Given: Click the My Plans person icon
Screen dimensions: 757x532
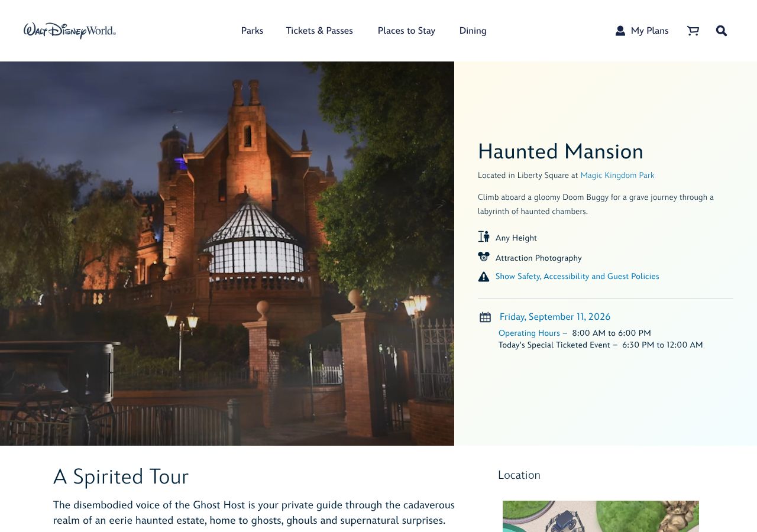Looking at the screenshot, I should [x=620, y=31].
